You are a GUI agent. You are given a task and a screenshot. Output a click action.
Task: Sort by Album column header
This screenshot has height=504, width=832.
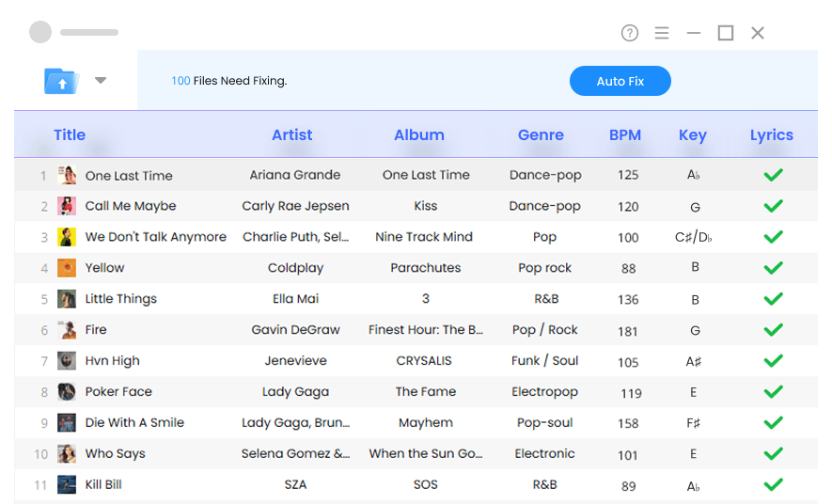coord(418,134)
